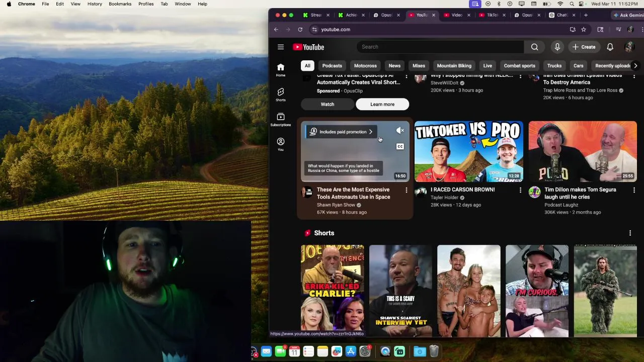The width and height of the screenshot is (644, 362).
Task: Click the Watch ad button
Action: click(328, 105)
